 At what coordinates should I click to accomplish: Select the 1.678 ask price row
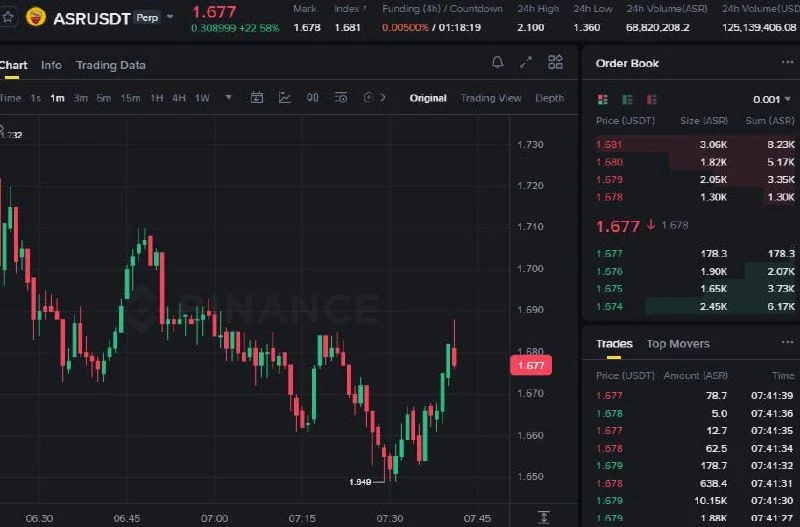click(x=695, y=197)
